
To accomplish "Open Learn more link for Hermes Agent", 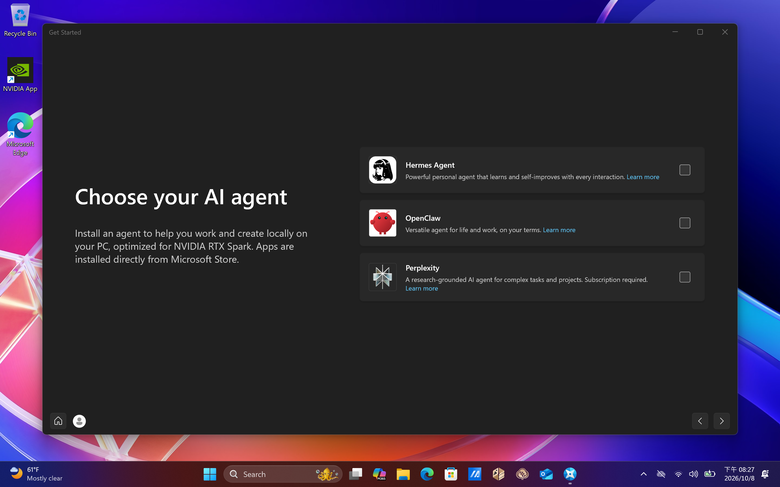I will pos(643,177).
